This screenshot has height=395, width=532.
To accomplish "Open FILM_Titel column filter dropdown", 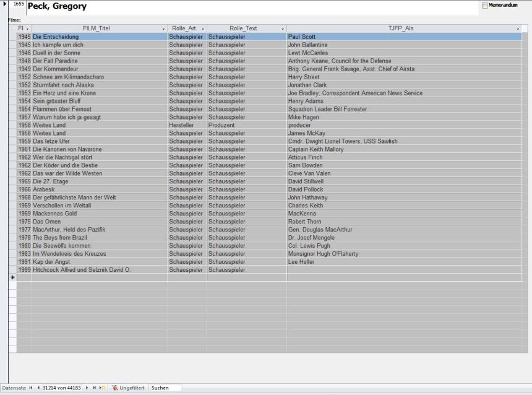I will point(163,29).
